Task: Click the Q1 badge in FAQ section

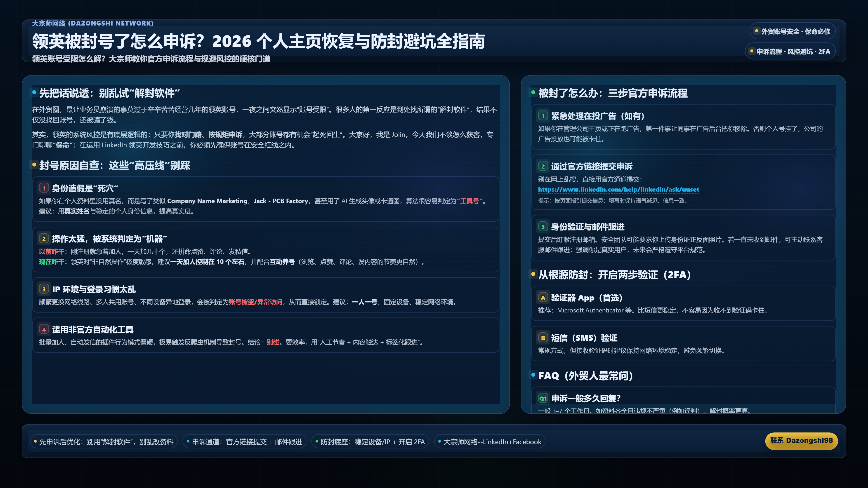Action: coord(543,398)
